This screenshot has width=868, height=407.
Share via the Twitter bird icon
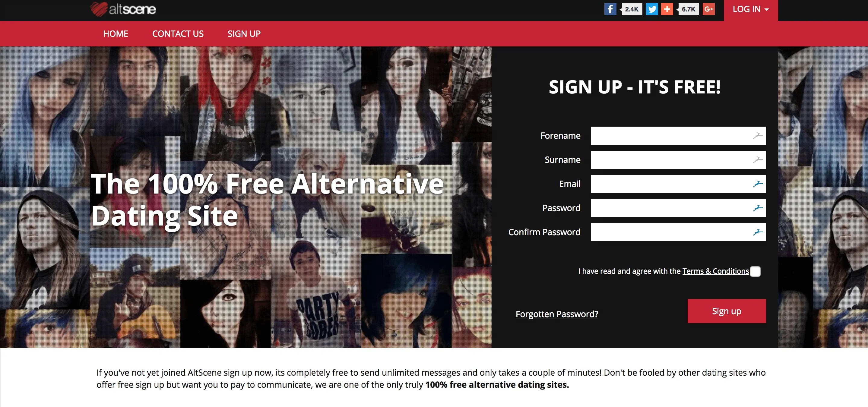pos(652,9)
